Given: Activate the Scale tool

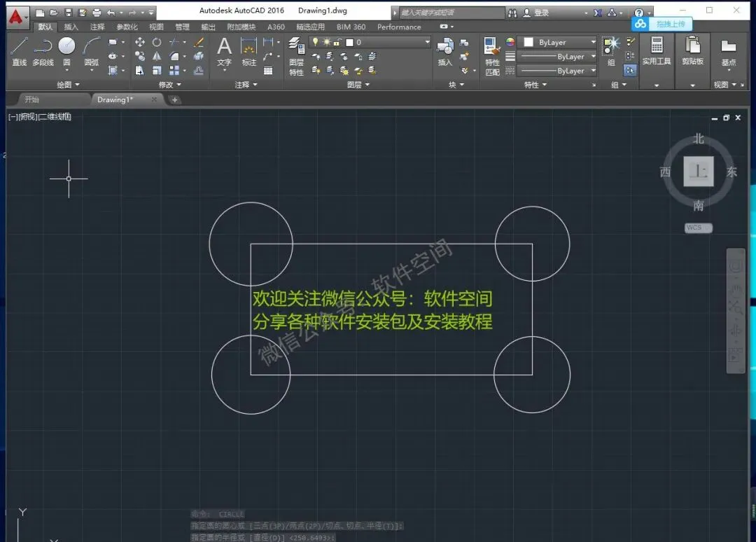Looking at the screenshot, I should click(157, 71).
